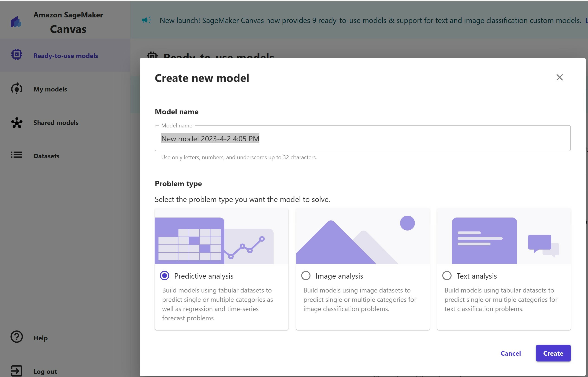The height and width of the screenshot is (377, 588).
Task: Go to Shared models section
Action: tap(56, 123)
